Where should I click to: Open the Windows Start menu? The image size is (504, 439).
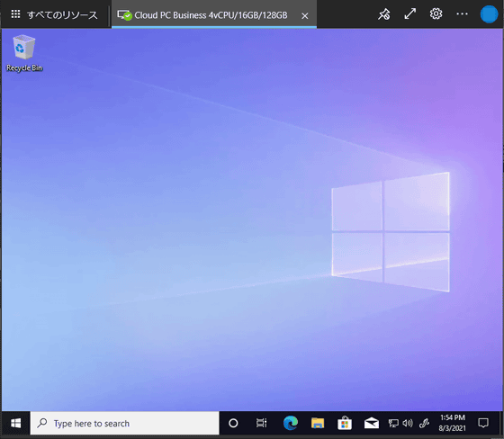[16, 423]
